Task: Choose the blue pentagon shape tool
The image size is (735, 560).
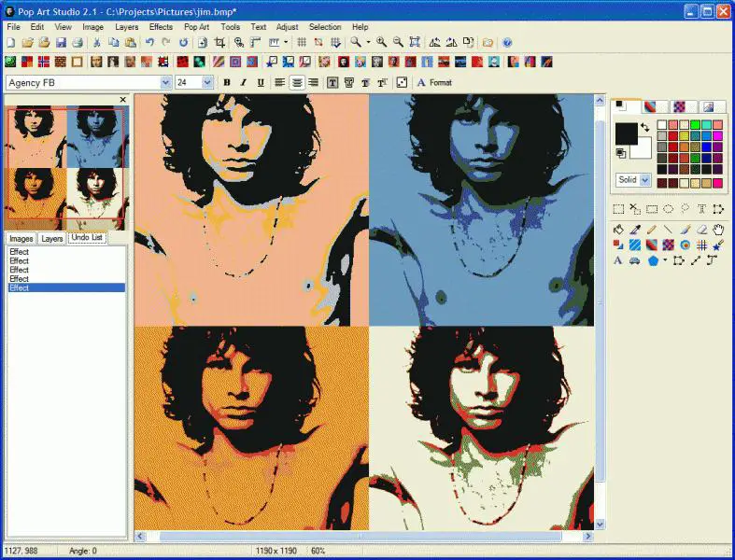Action: click(653, 260)
